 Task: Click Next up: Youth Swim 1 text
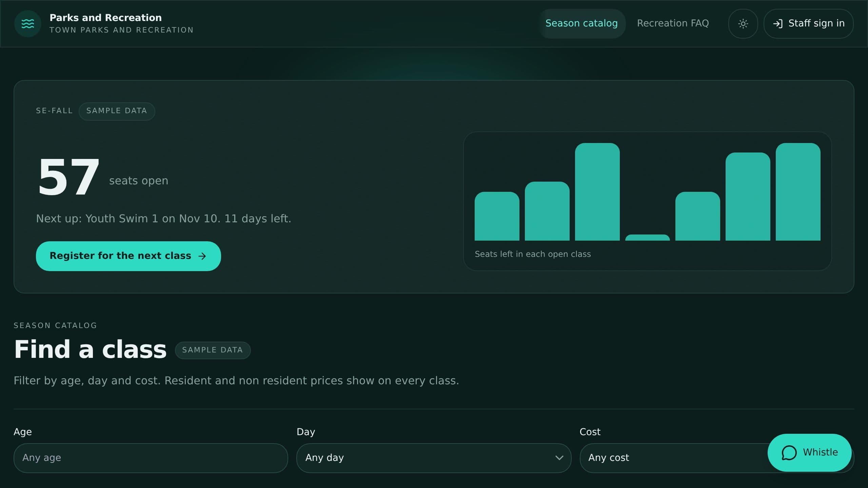163,219
